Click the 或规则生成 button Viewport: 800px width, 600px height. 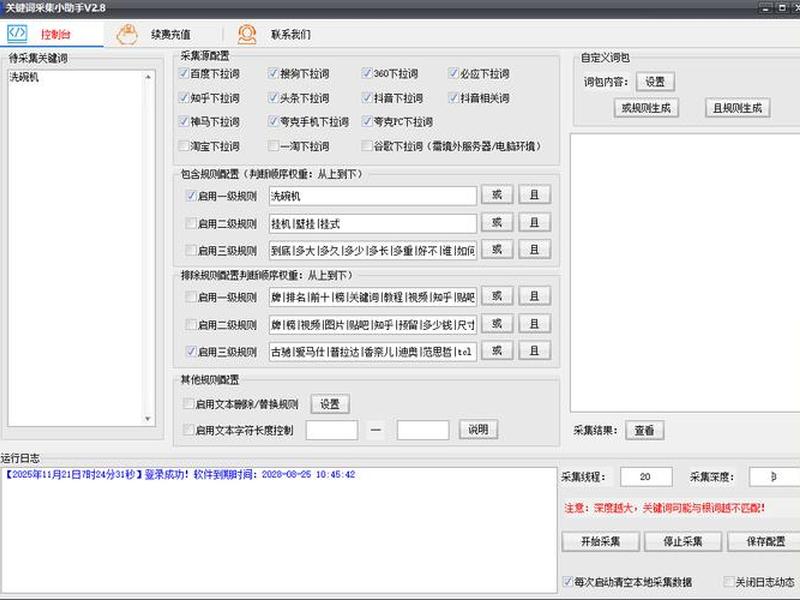(646, 108)
